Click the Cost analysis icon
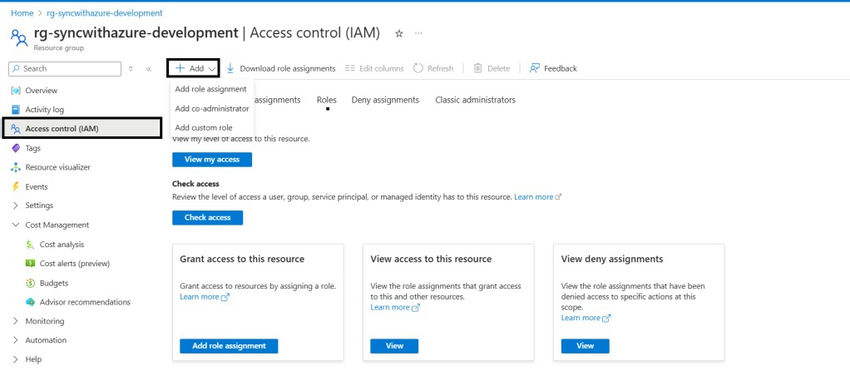850x376 pixels. click(x=30, y=244)
